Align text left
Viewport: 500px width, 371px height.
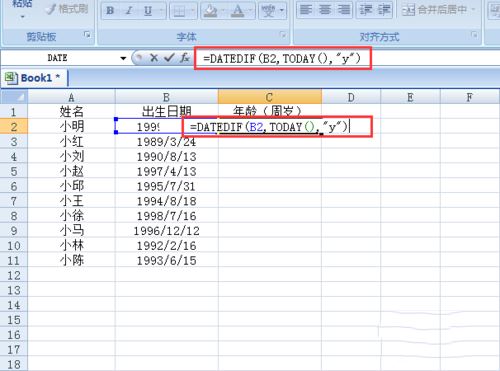tap(306, 10)
